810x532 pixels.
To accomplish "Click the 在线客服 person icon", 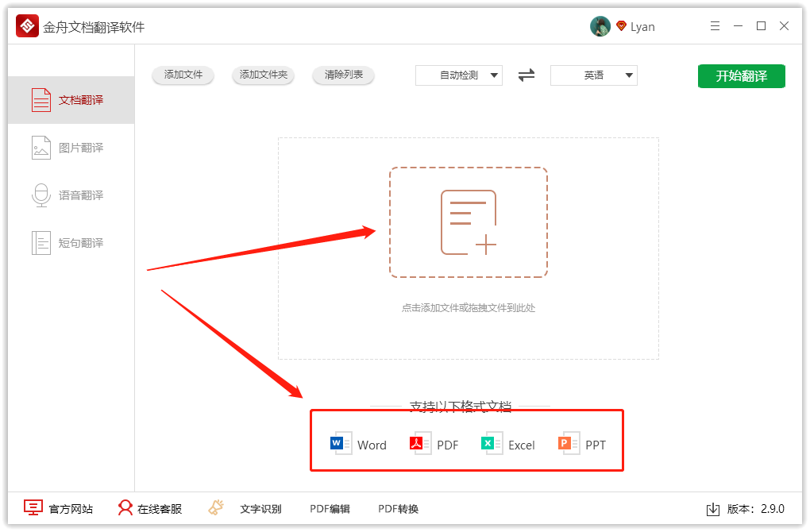I will [x=125, y=507].
